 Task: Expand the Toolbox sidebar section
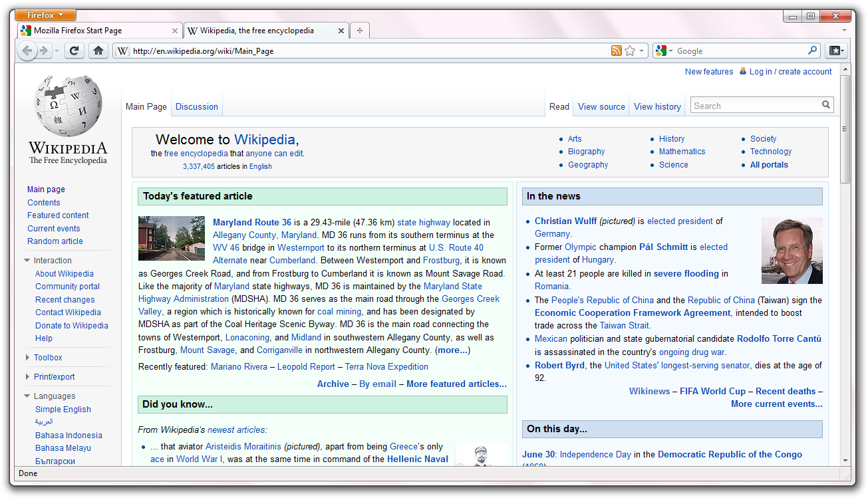point(27,358)
